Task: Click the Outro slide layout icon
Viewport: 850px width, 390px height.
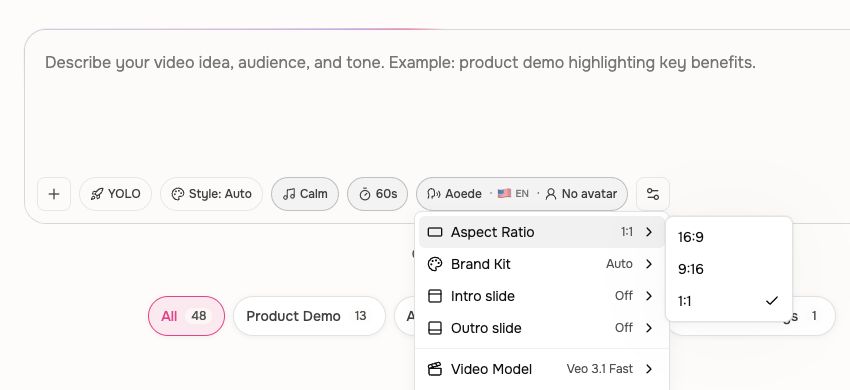Action: pos(435,328)
